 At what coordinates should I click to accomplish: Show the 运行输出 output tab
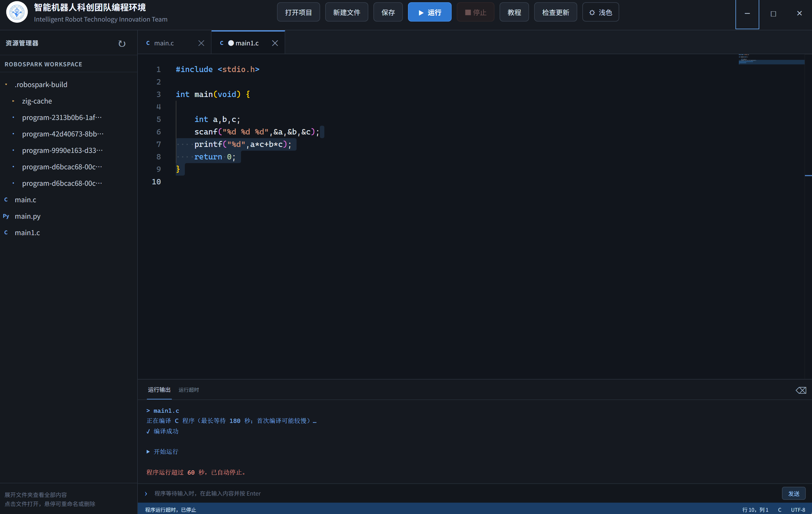[x=159, y=390]
